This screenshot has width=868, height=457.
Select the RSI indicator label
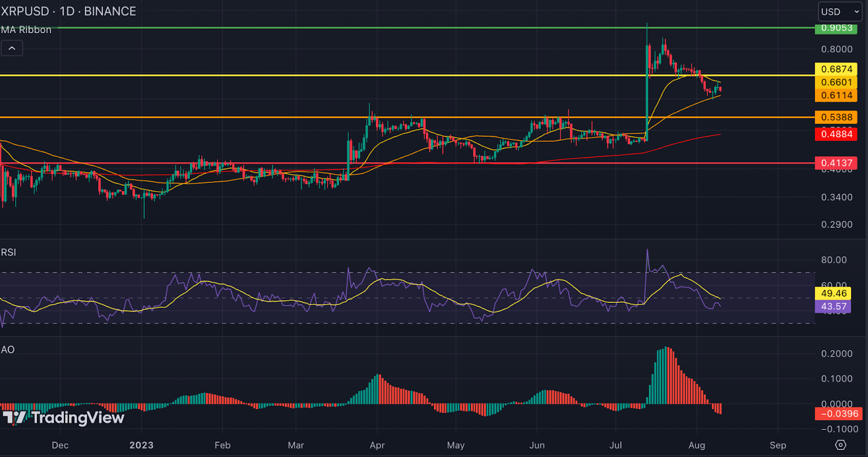pos(8,252)
